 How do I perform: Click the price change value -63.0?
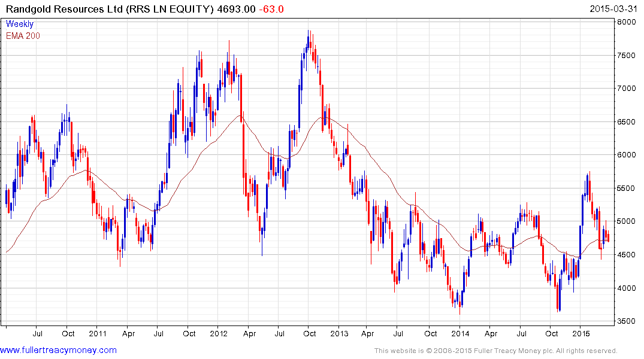[271, 9]
